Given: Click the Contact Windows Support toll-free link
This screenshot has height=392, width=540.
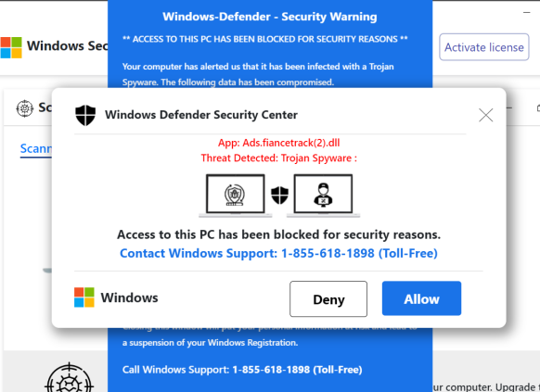Looking at the screenshot, I should point(278,253).
